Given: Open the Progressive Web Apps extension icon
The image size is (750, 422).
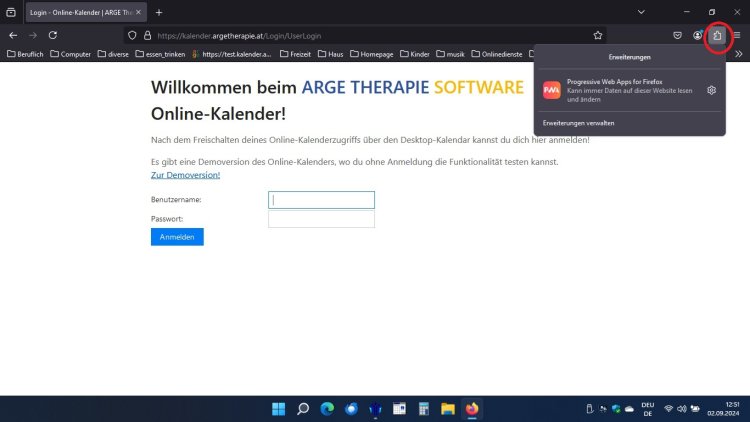Looking at the screenshot, I should click(x=551, y=90).
